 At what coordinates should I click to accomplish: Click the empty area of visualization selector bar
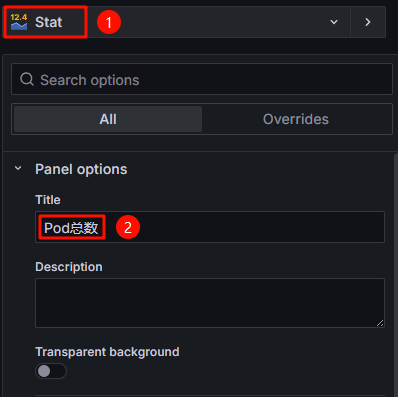220,22
